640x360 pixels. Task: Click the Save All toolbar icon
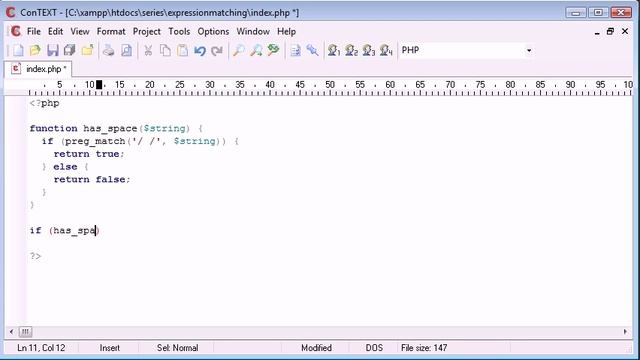tap(70, 50)
